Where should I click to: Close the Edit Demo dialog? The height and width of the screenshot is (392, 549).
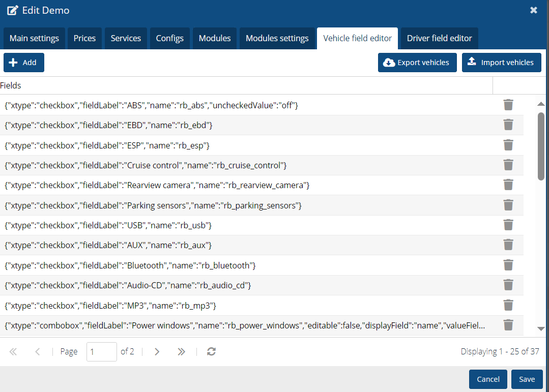534,10
